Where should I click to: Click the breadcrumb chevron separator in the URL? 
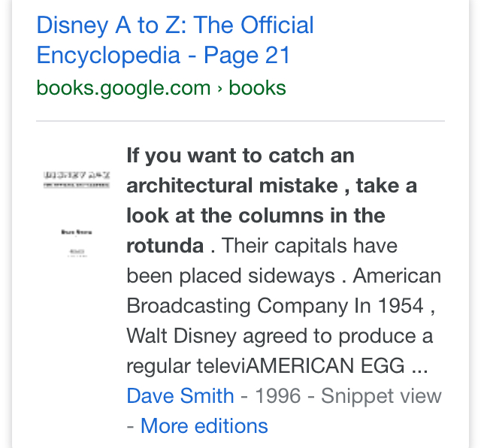[x=219, y=89]
